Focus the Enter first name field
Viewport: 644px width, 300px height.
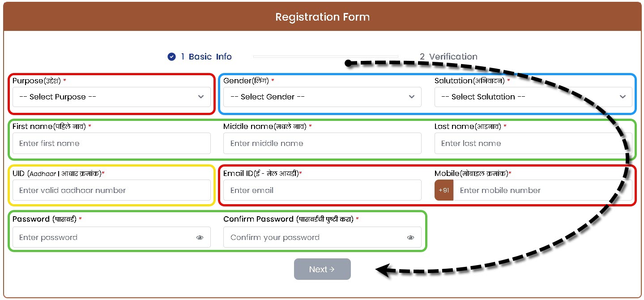111,143
